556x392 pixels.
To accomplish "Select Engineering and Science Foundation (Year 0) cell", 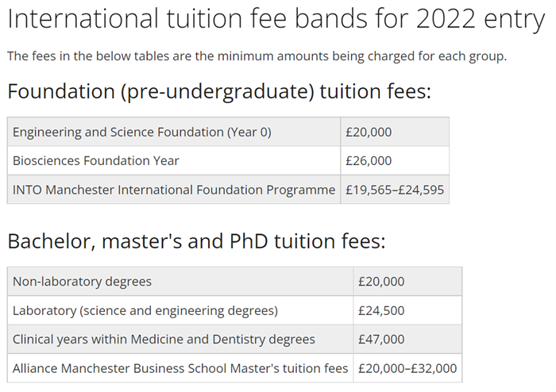I will point(174,132).
